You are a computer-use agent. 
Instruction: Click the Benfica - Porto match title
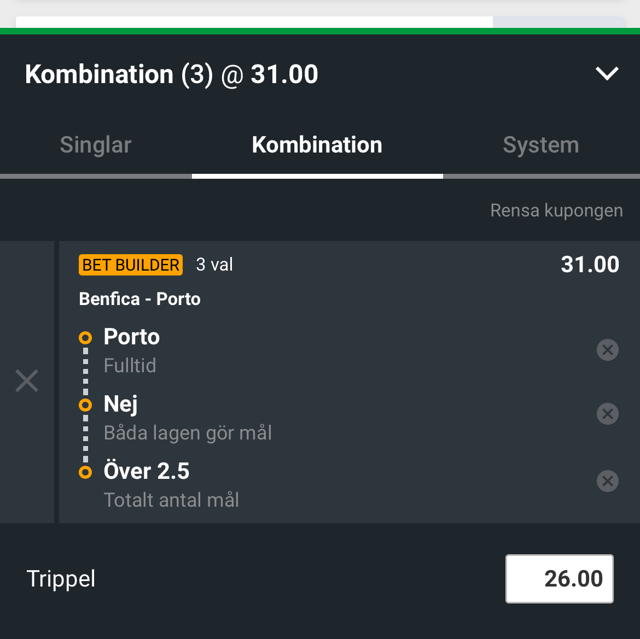click(x=140, y=299)
